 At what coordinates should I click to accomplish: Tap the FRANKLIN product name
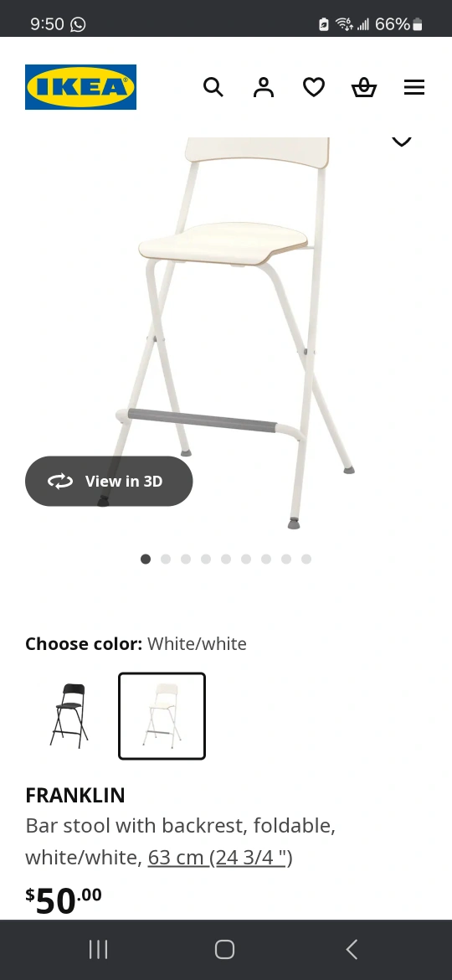pyautogui.click(x=75, y=795)
